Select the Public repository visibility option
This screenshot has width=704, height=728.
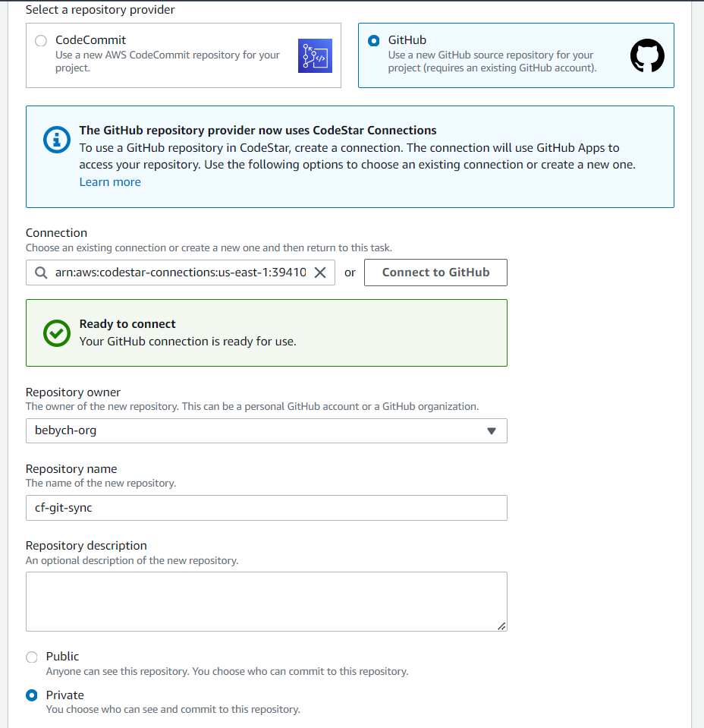pos(32,657)
